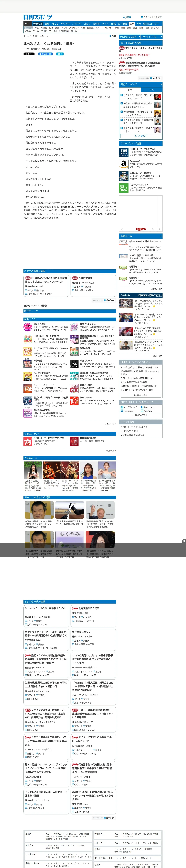The width and height of the screenshot is (186, 868).
Task: Go to previous Rakuten ad slide
Action: pyautogui.click(x=122, y=229)
